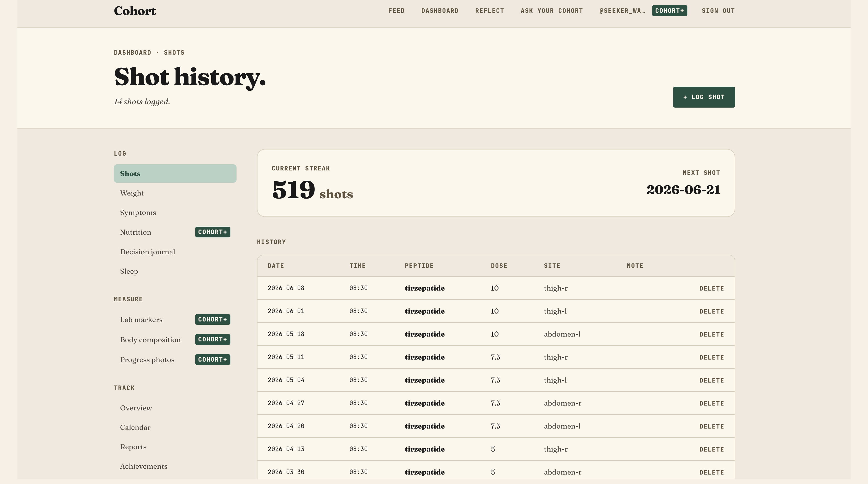This screenshot has width=868, height=484.
Task: Open Achievements under Track
Action: pos(175,466)
